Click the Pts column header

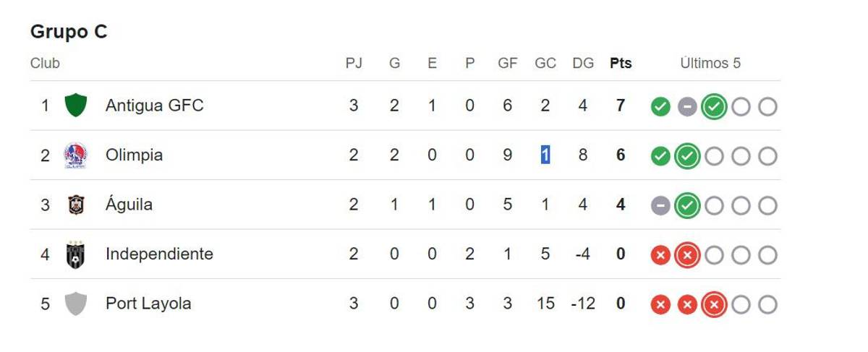[x=621, y=64]
